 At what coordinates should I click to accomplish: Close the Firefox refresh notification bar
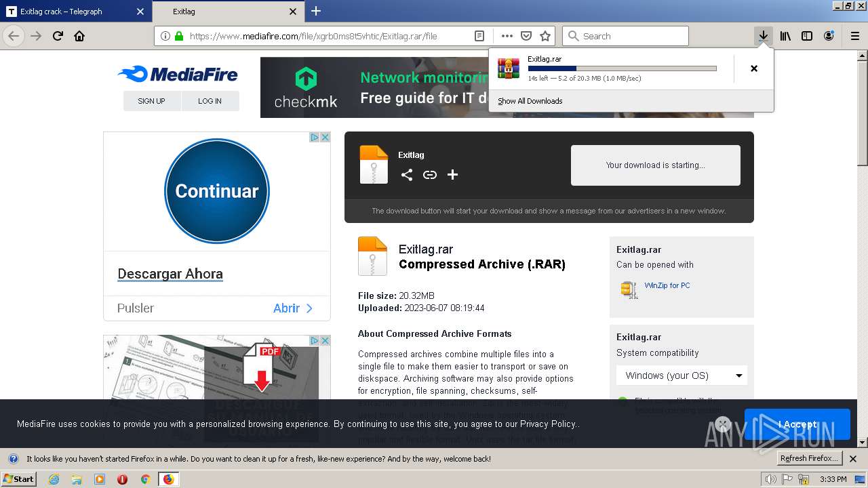tap(854, 459)
